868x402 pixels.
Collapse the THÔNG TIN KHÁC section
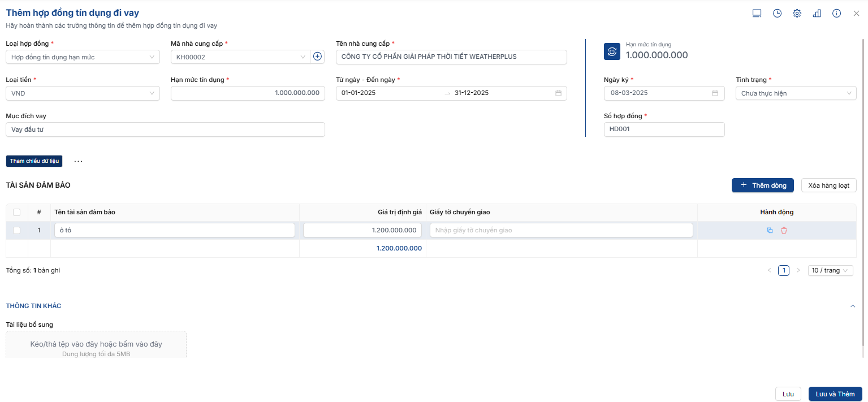point(853,306)
